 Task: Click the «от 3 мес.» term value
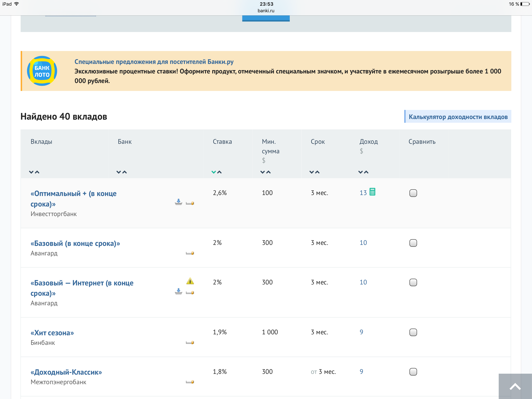[x=323, y=372]
